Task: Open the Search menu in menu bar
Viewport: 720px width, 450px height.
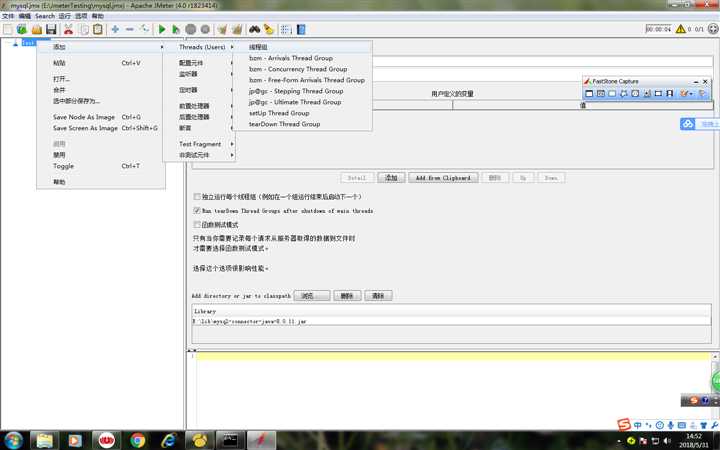Action: click(x=45, y=16)
